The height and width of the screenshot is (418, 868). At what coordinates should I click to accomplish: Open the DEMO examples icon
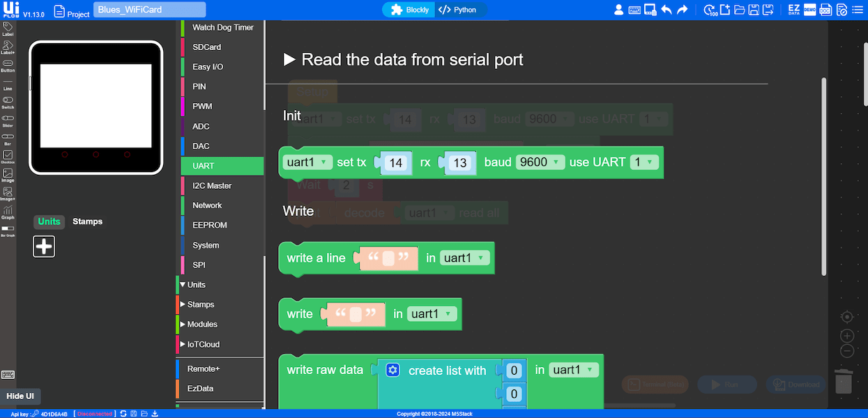click(x=809, y=10)
